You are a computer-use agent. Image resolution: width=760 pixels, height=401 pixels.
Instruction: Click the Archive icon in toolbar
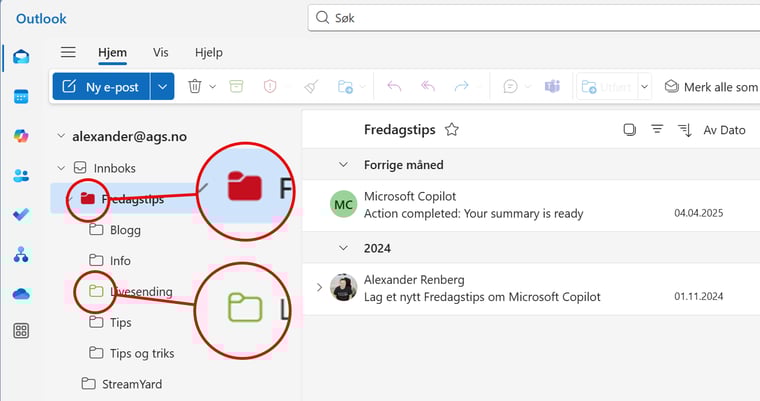click(236, 86)
